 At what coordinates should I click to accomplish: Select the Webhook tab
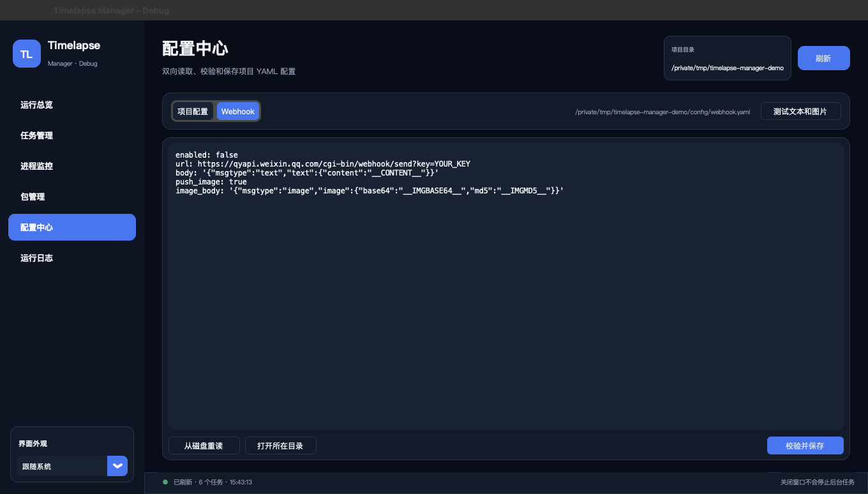click(238, 111)
